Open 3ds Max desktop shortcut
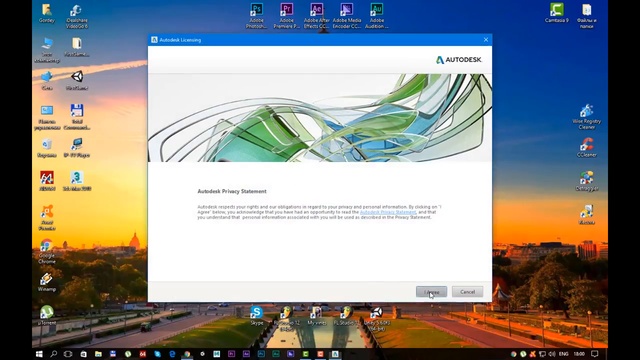The height and width of the screenshot is (360, 640). pos(77,181)
